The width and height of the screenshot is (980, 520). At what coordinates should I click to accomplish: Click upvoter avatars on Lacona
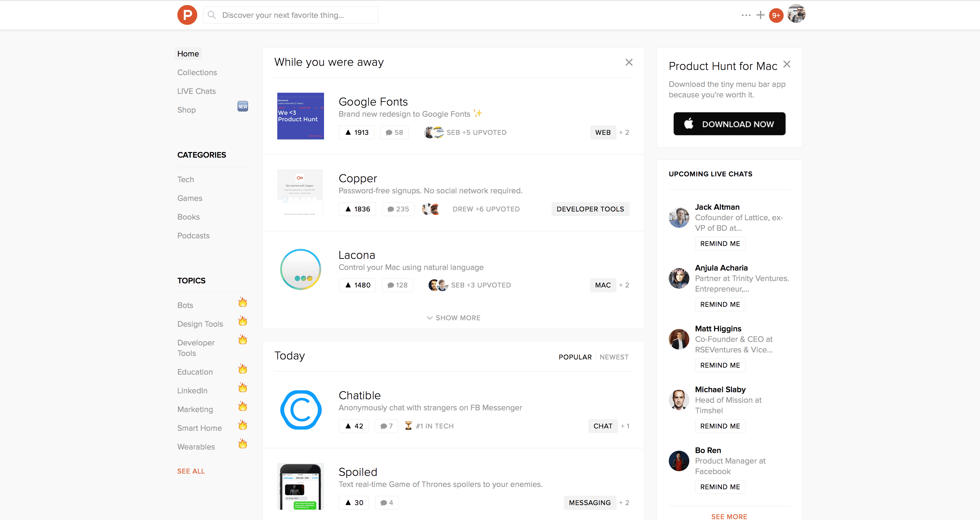[x=438, y=285]
